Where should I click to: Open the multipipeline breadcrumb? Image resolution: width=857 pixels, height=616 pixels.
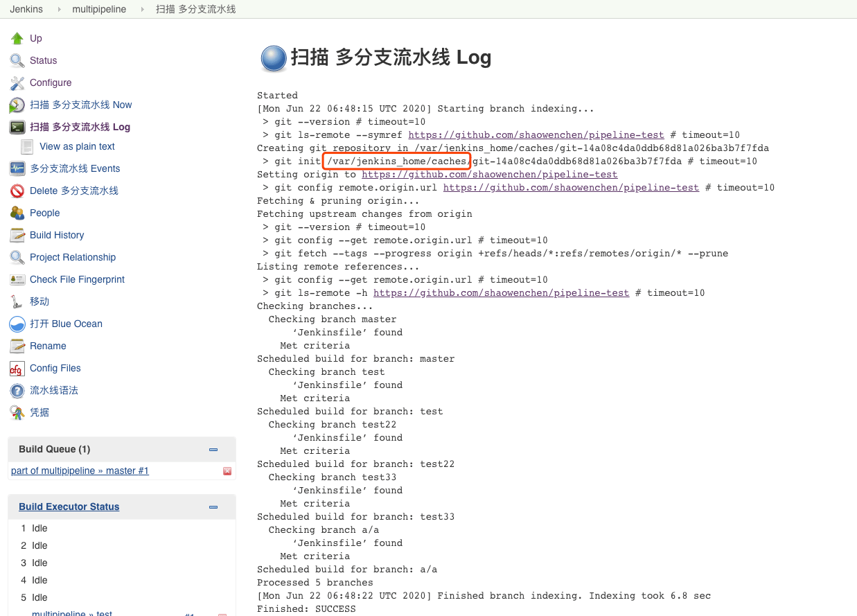tap(98, 9)
